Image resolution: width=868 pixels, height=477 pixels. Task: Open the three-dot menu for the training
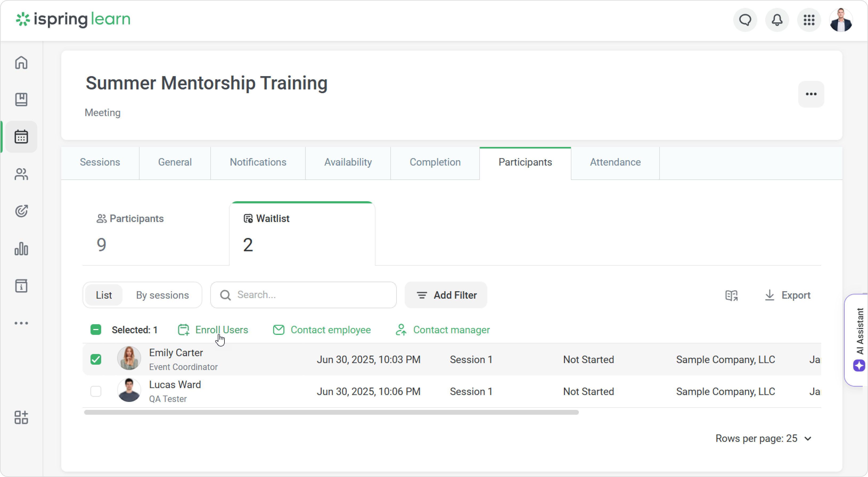click(811, 94)
